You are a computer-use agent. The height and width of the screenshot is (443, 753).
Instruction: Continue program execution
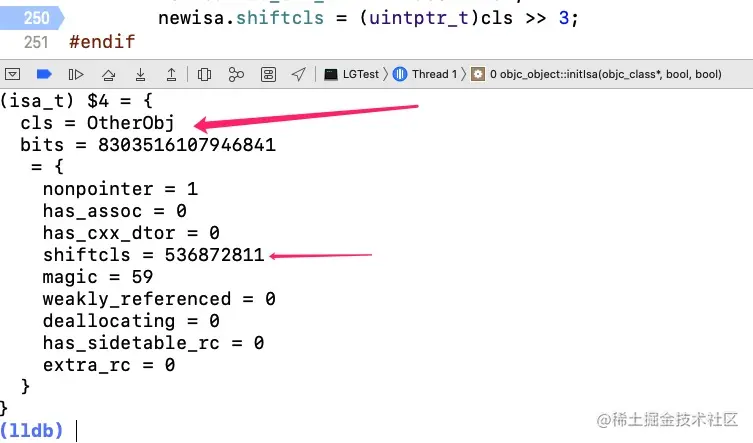click(x=76, y=74)
